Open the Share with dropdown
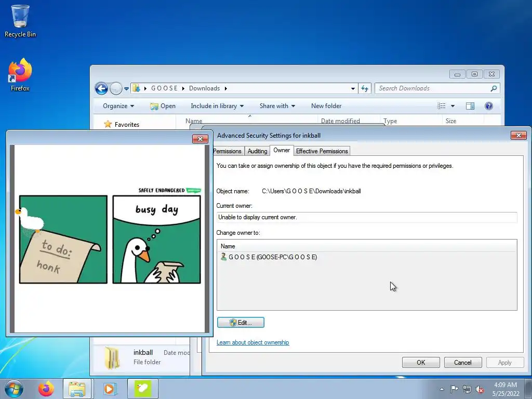Viewport: 532px width, 399px height. click(277, 106)
